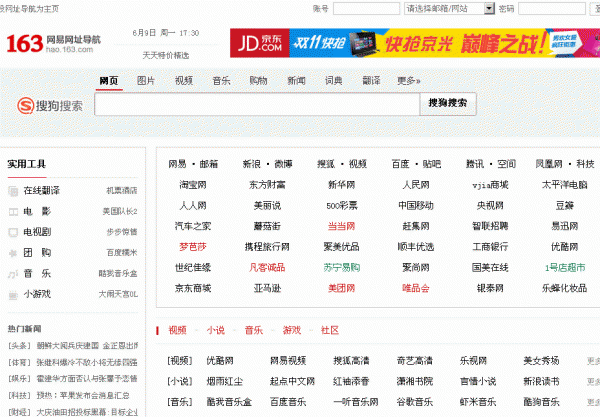This screenshot has width=600, height=417.
Task: Open the 人民网 link
Action: 416,185
